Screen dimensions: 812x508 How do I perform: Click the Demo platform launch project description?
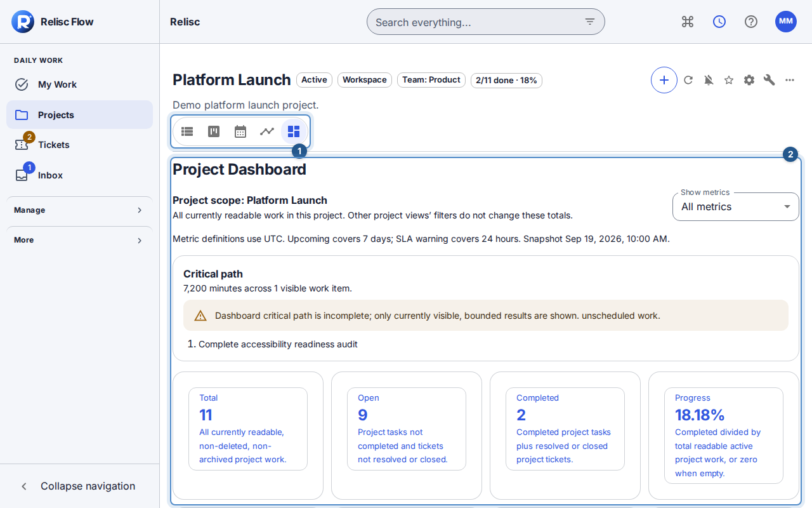[x=246, y=105]
